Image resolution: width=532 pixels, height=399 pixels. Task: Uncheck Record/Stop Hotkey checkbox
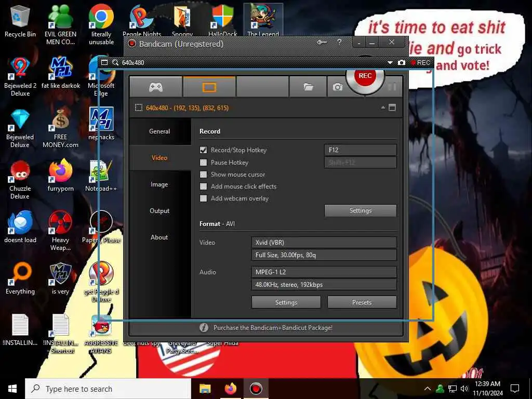point(203,150)
